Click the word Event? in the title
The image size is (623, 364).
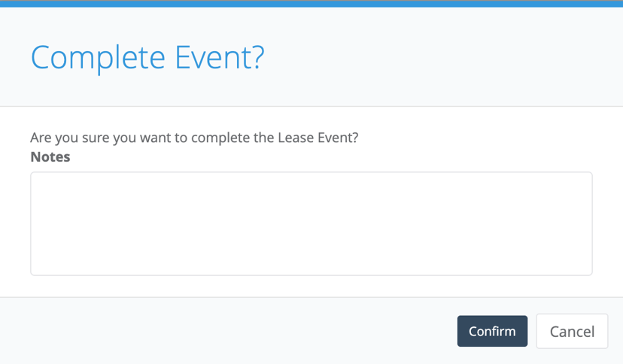(x=220, y=58)
